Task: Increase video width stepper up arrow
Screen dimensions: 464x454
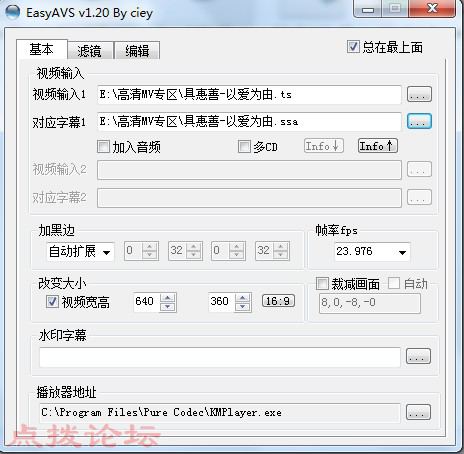Action: tap(168, 298)
